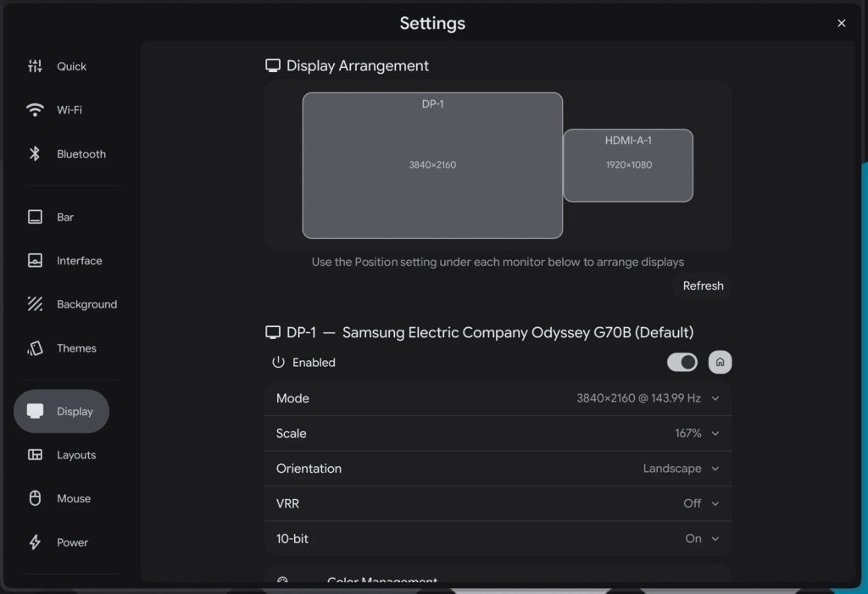Open the Scale 167% dropdown

pos(498,433)
